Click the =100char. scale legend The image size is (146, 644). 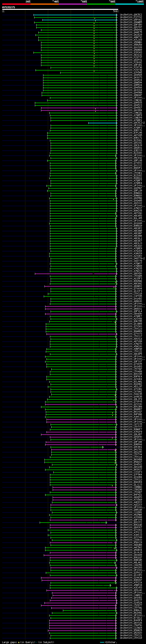pyautogui.click(x=109, y=642)
